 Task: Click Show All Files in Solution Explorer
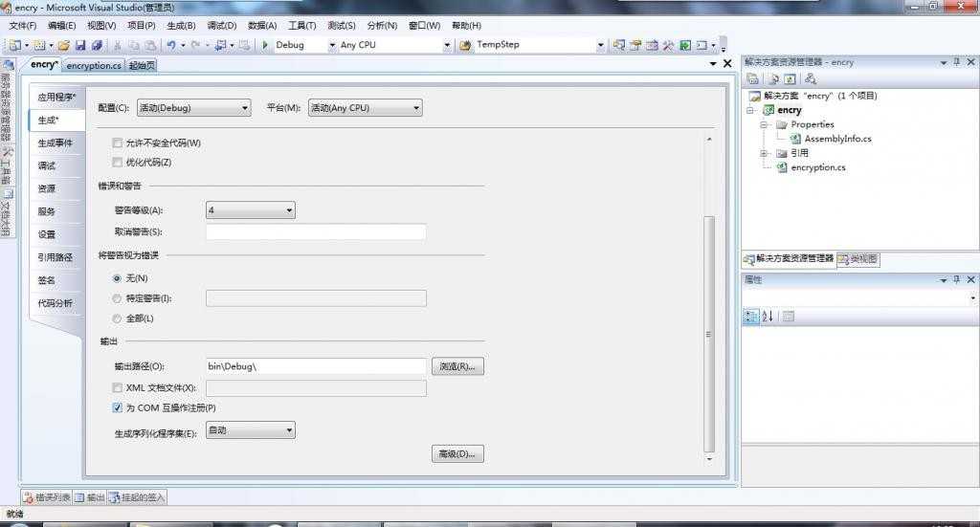coord(773,78)
